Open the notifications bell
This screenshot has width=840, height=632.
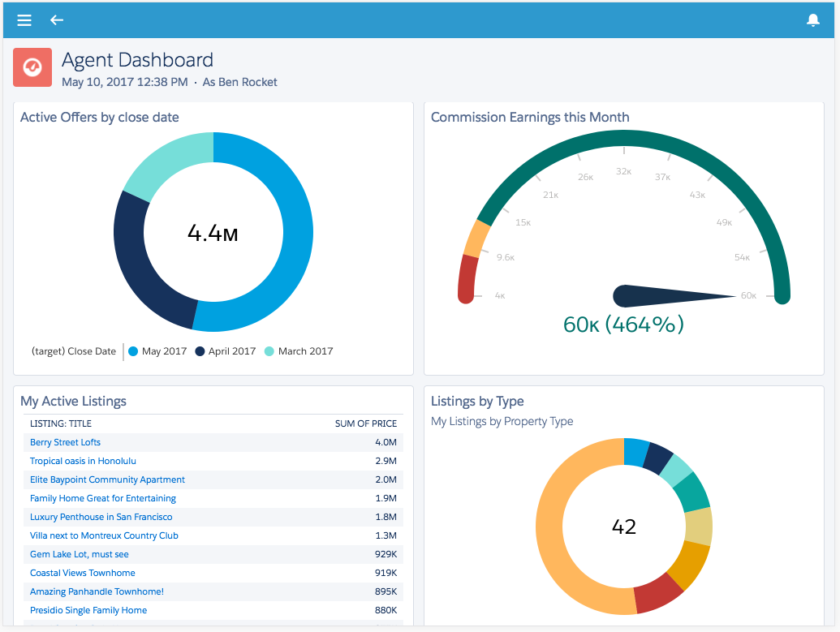click(812, 20)
